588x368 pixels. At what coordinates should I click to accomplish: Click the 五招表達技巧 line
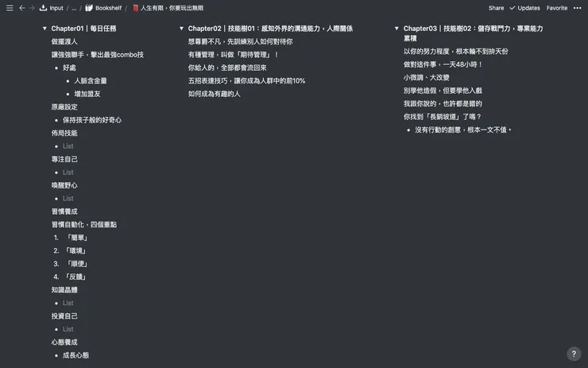(x=246, y=81)
